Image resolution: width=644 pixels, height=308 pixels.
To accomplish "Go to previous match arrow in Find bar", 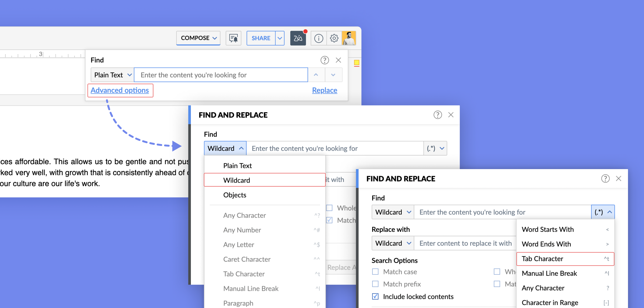I will click(x=316, y=75).
